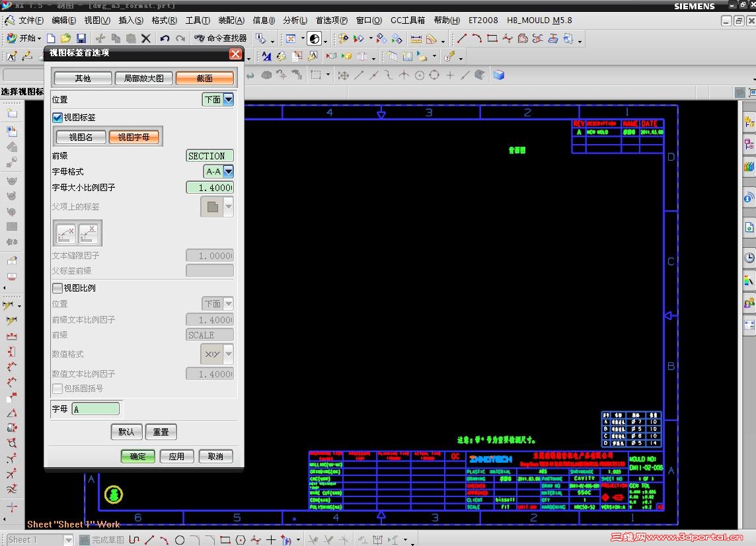Image resolution: width=756 pixels, height=546 pixels.
Task: Switch to the 截面 tab
Action: tap(205, 78)
